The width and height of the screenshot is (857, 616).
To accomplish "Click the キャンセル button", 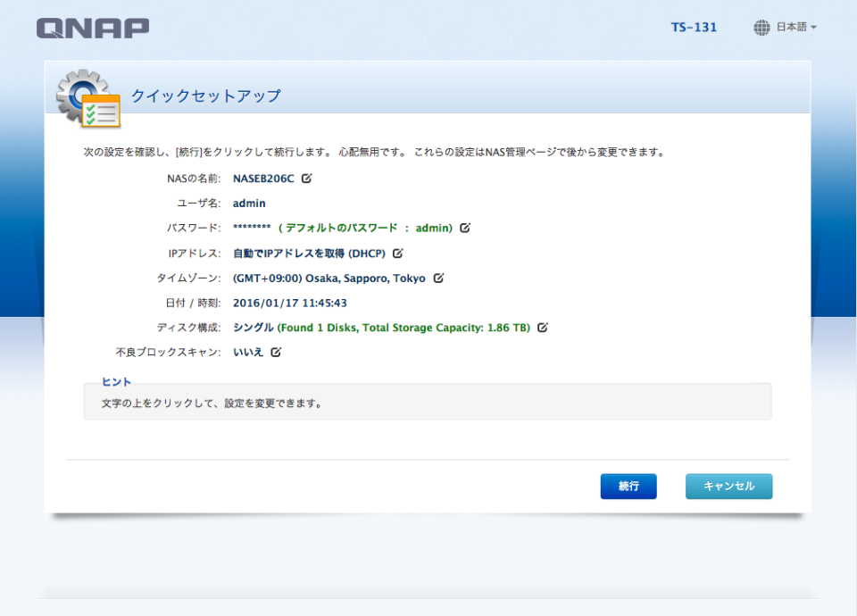I will tap(728, 486).
